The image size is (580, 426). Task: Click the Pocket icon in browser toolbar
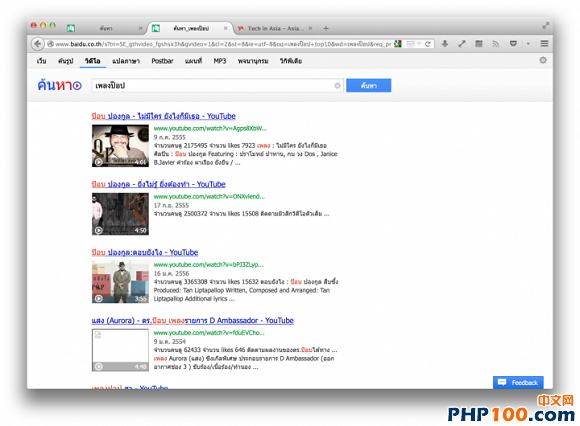513,44
